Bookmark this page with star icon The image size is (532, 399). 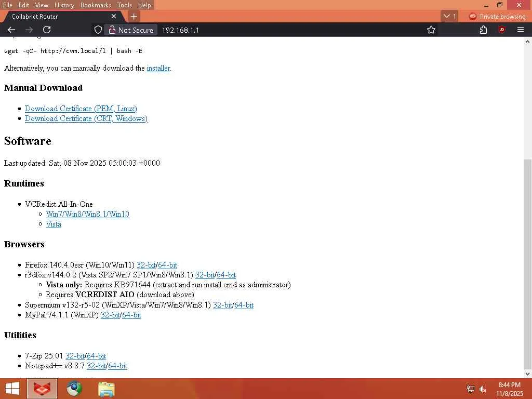[x=431, y=30]
